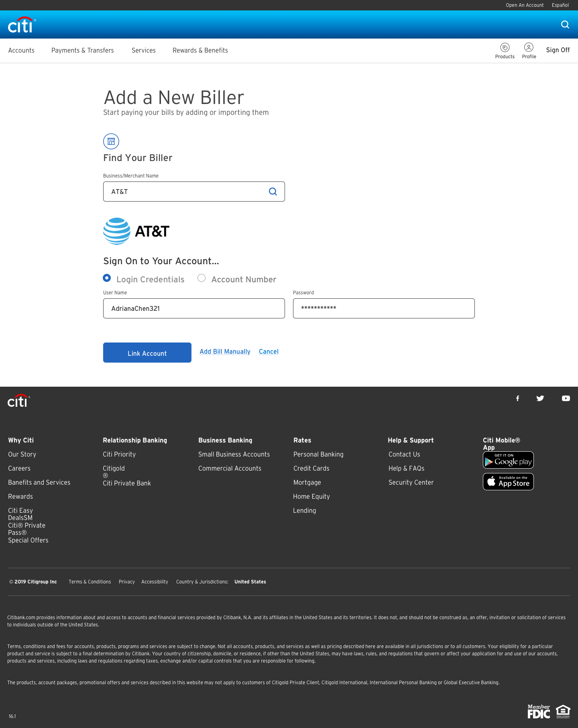Open Citi's Twitter page icon

[x=540, y=398]
